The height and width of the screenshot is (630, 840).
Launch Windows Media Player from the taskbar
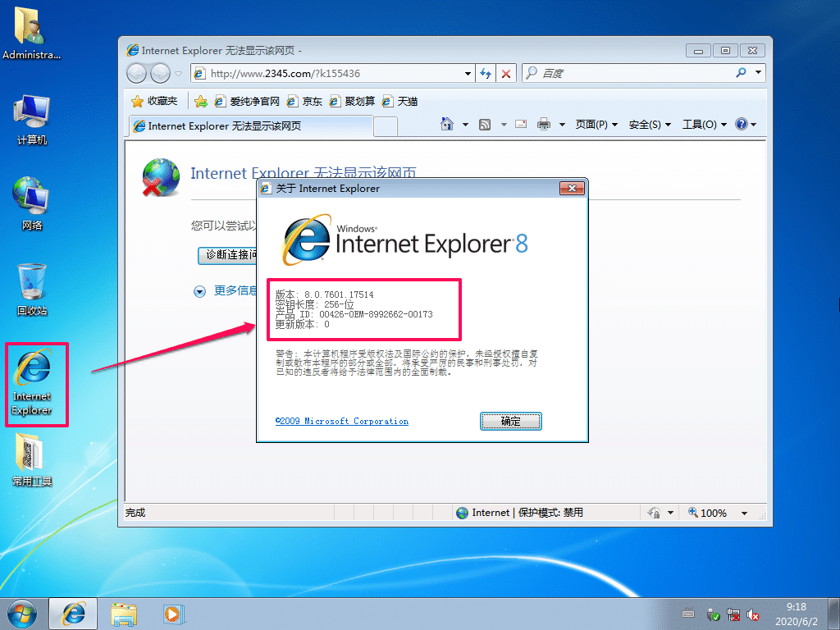point(172,614)
